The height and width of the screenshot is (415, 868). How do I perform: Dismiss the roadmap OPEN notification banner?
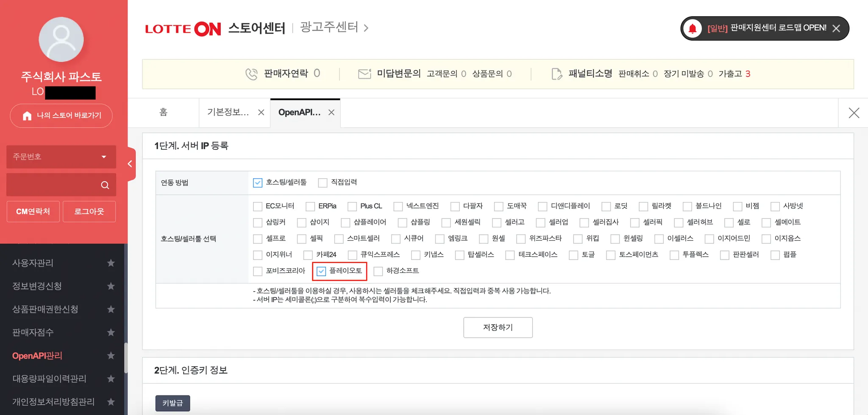coord(836,28)
